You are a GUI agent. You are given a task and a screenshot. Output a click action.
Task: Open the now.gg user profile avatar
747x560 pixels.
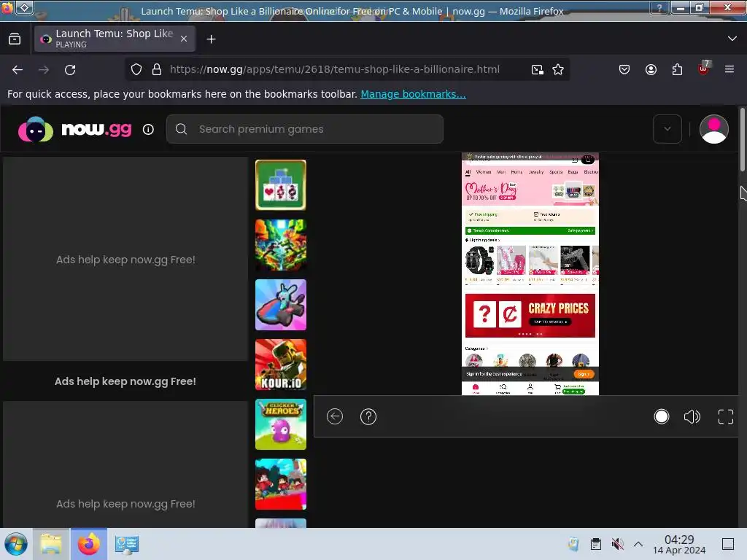click(713, 129)
